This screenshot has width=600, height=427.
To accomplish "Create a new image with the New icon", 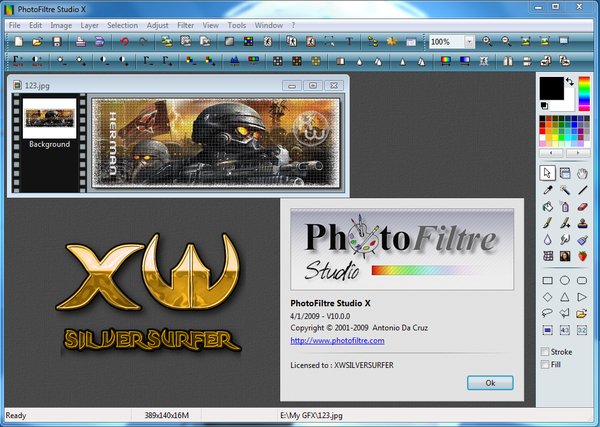I will [18, 41].
